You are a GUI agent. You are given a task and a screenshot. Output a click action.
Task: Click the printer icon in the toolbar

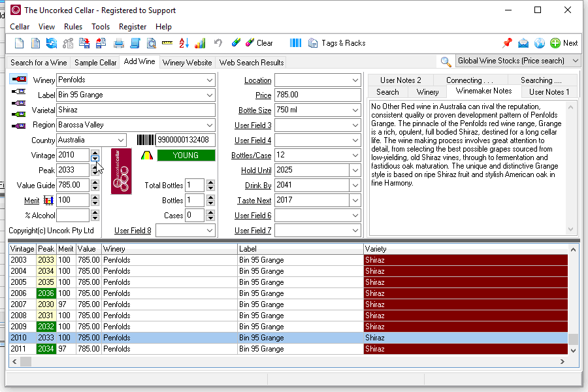point(119,43)
